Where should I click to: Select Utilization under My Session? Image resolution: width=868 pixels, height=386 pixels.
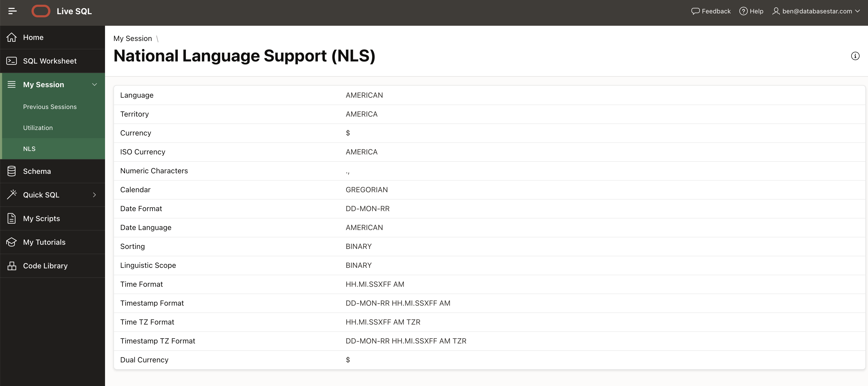pyautogui.click(x=38, y=128)
